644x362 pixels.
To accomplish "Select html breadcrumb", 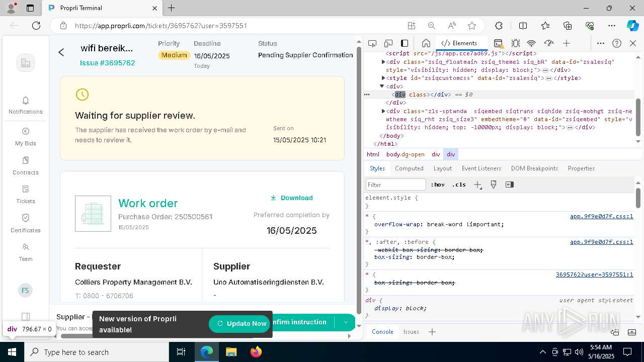I will (x=373, y=154).
